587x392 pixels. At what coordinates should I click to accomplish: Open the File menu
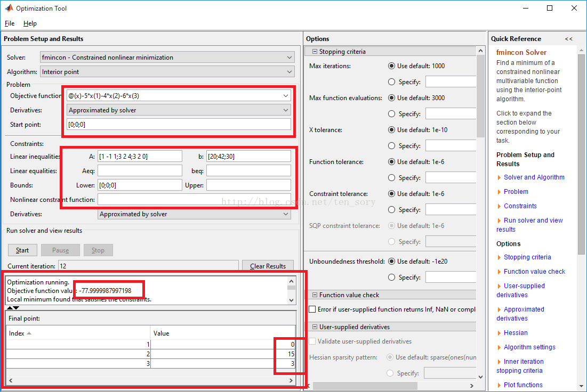click(x=10, y=23)
